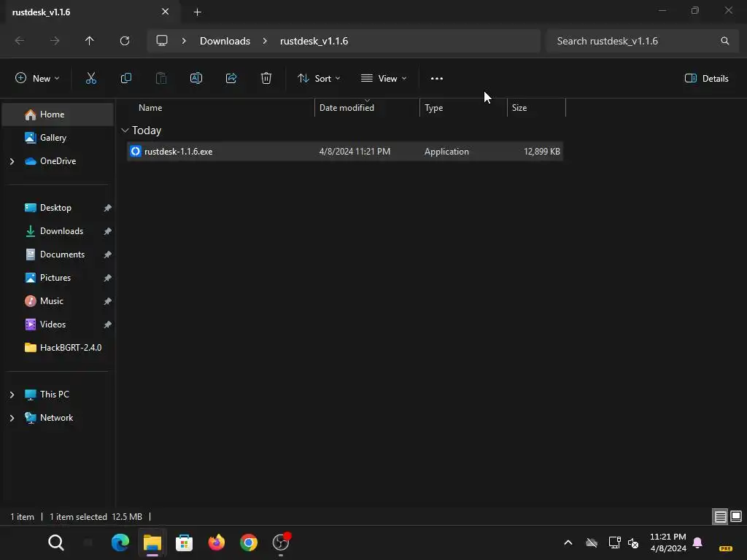Open the notifications bell icon
The height and width of the screenshot is (560, 747).
pos(697,542)
